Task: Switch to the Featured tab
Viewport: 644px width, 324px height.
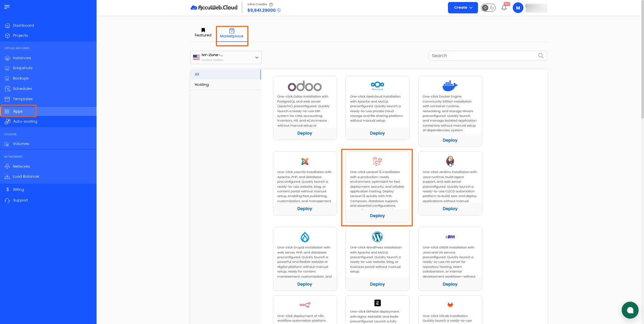Action: pos(203,33)
